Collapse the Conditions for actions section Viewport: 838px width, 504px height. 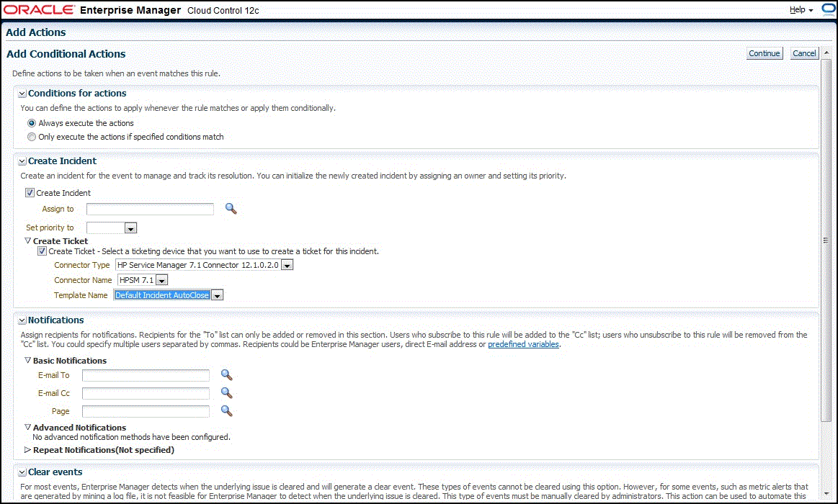pyautogui.click(x=22, y=94)
